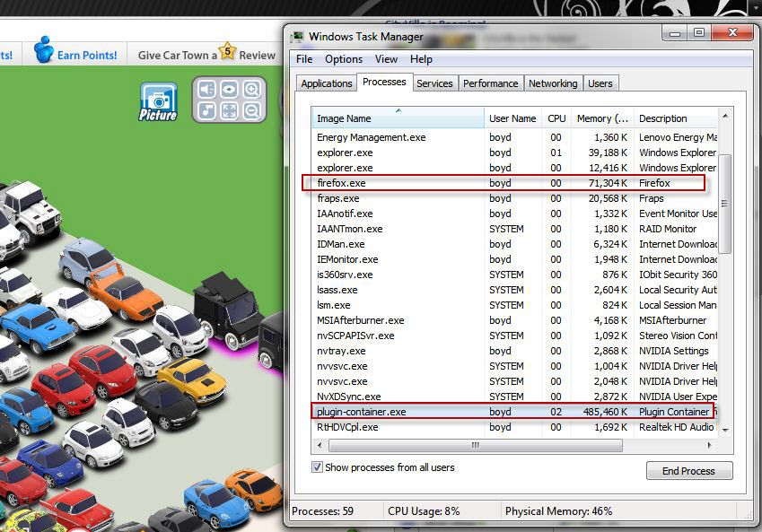
Task: Switch to the Applications tab
Action: [326, 83]
